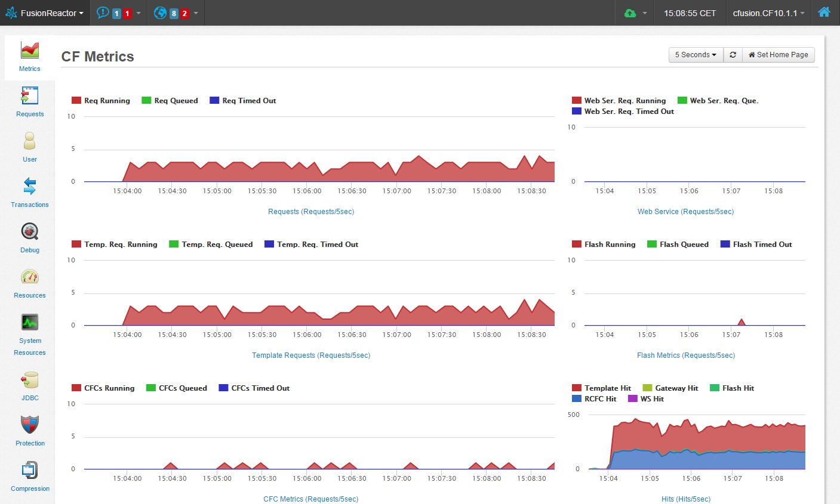Open the System Resources section

pos(29,323)
